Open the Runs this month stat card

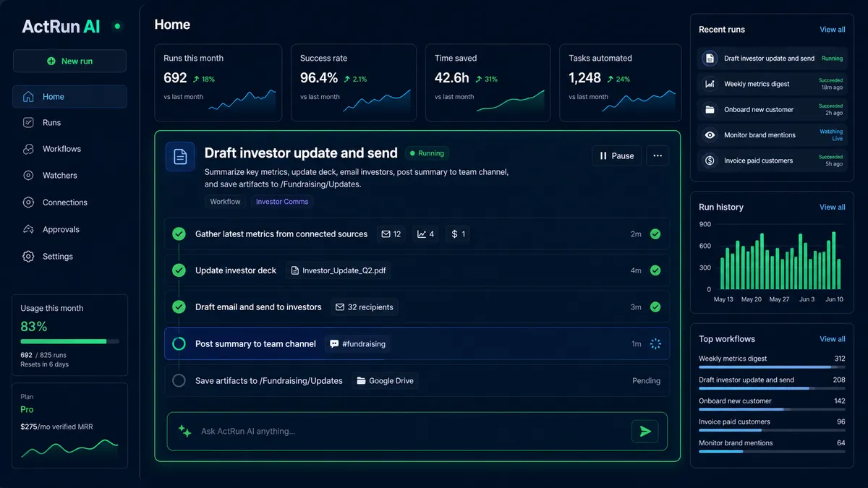pos(218,82)
